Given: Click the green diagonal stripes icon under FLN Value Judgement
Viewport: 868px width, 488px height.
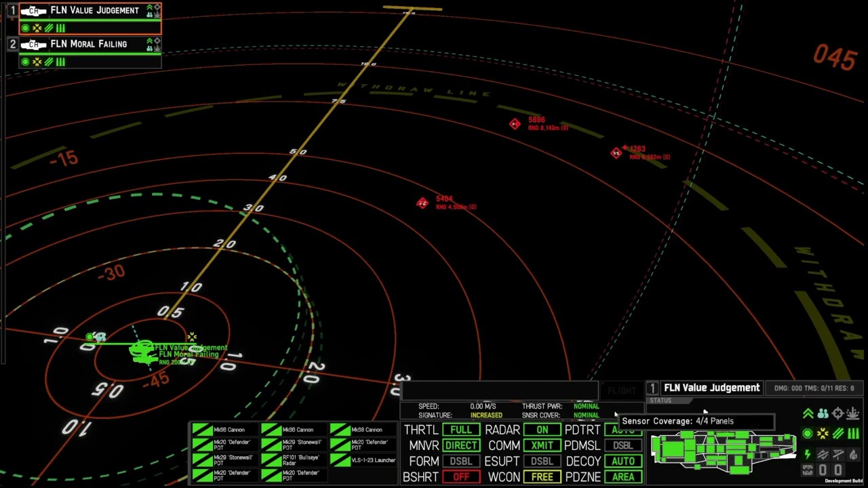Looking at the screenshot, I should [49, 28].
